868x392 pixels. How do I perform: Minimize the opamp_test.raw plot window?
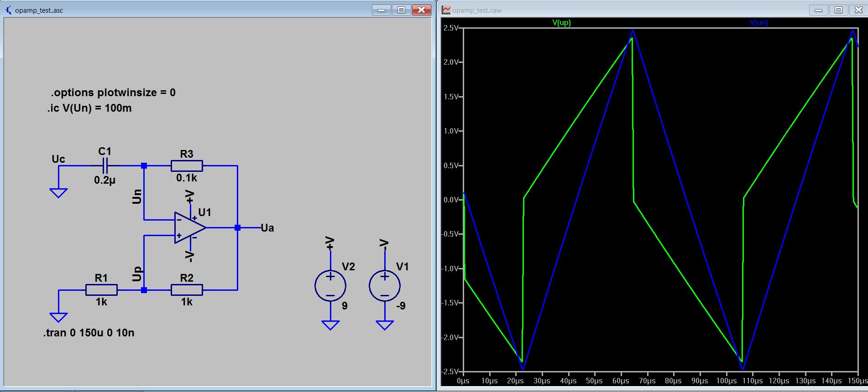click(x=819, y=10)
